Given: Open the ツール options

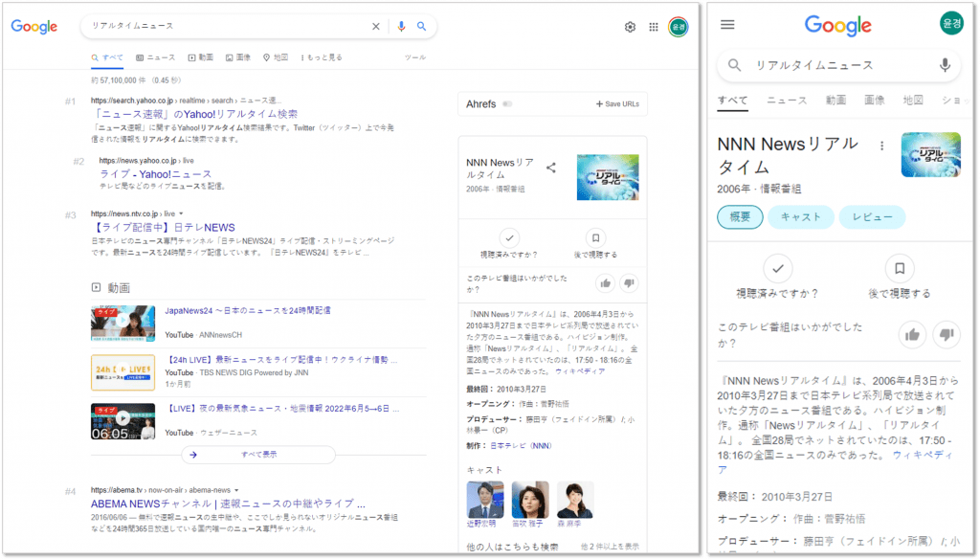Looking at the screenshot, I should pyautogui.click(x=415, y=57).
